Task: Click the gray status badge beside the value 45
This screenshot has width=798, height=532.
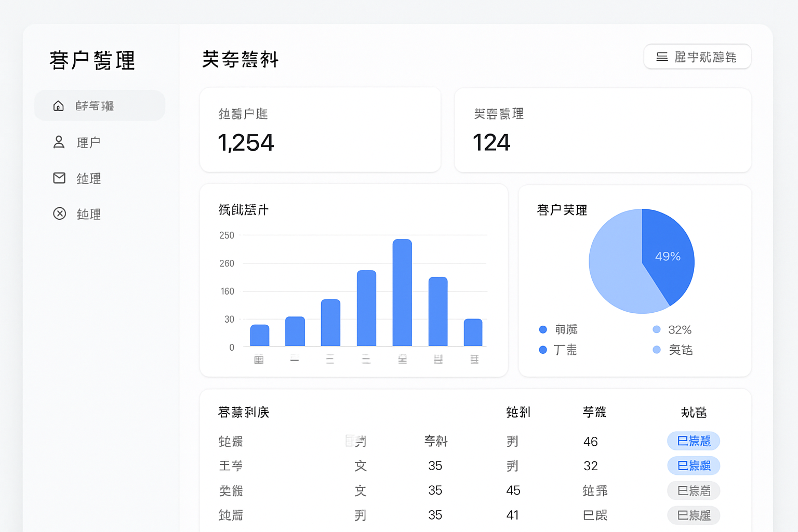Action: tap(694, 490)
